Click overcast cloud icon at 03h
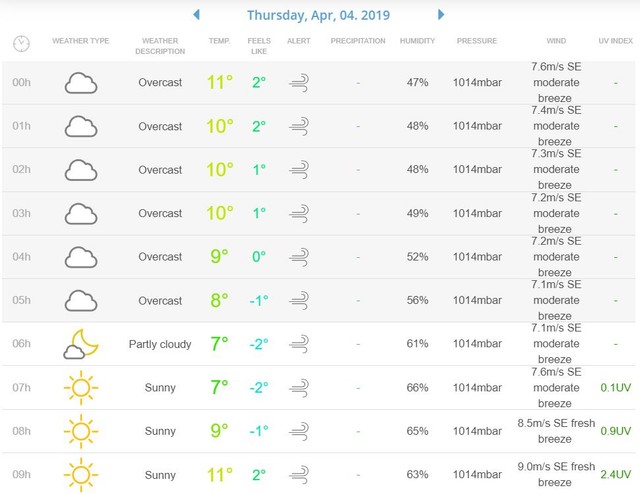Viewport: 640px width, 494px height. [80, 214]
